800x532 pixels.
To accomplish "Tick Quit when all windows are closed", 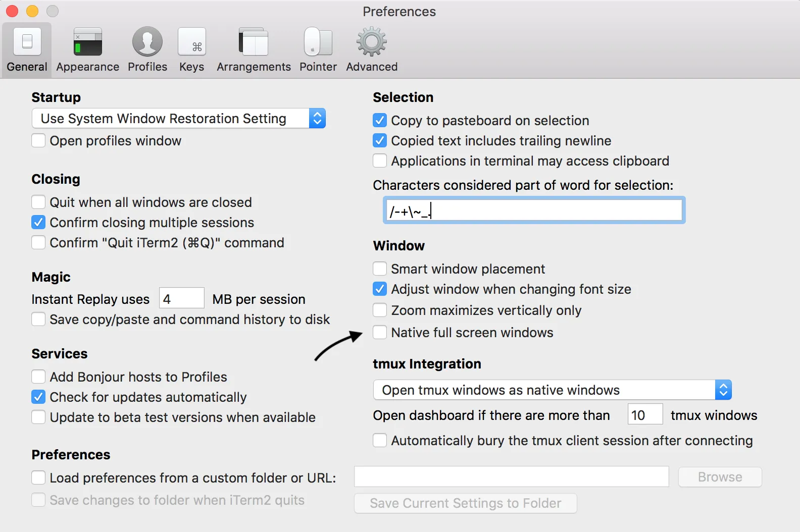I will tap(38, 202).
